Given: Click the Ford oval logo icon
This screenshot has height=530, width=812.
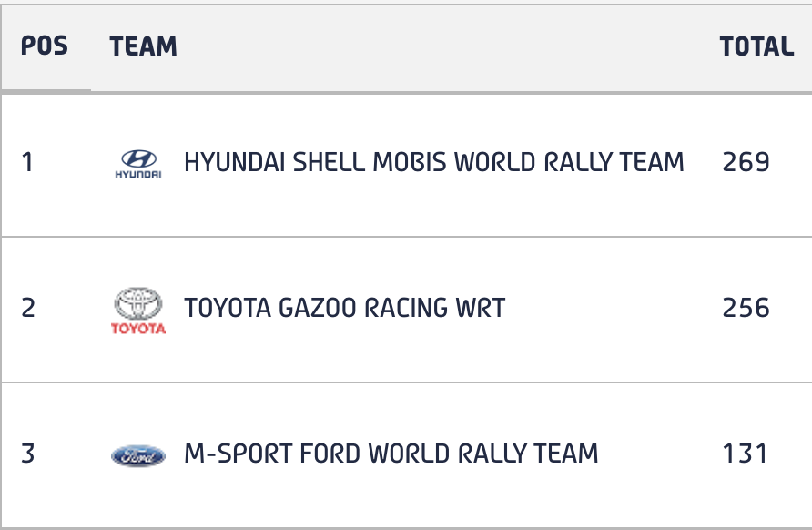Looking at the screenshot, I should click(x=138, y=456).
